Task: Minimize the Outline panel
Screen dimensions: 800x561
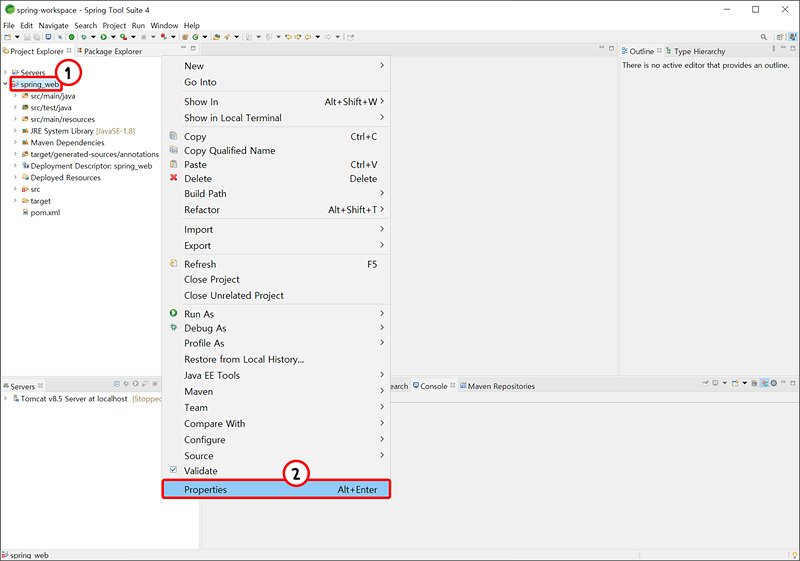Action: click(783, 48)
